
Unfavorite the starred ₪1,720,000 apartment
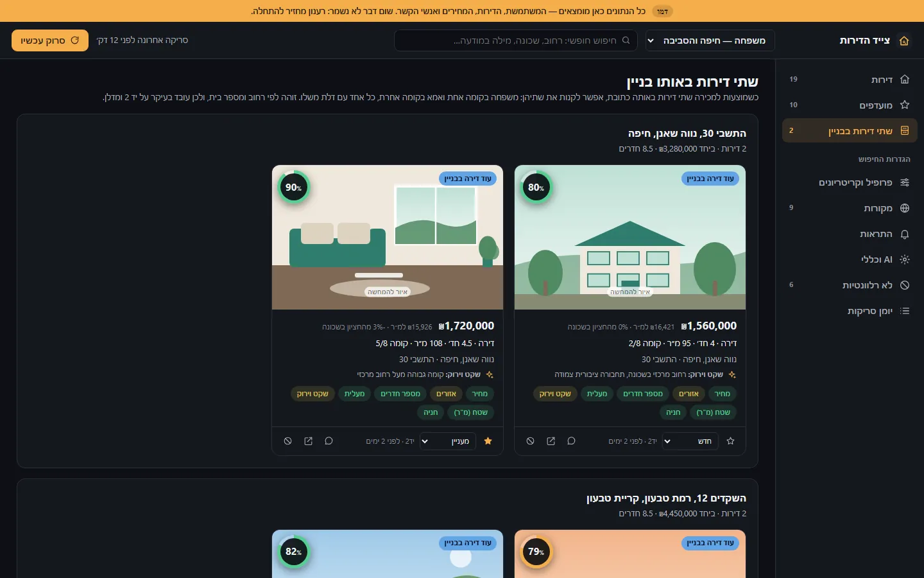pos(488,441)
